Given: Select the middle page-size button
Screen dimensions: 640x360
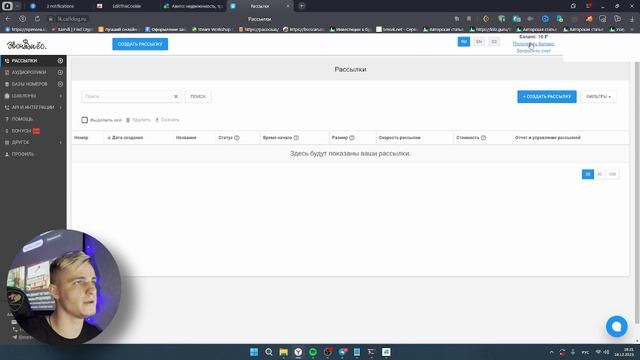Looking at the screenshot, I should point(600,174).
